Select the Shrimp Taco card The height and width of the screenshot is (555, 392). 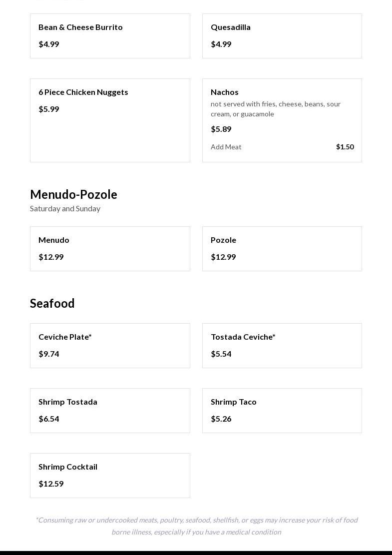(282, 411)
